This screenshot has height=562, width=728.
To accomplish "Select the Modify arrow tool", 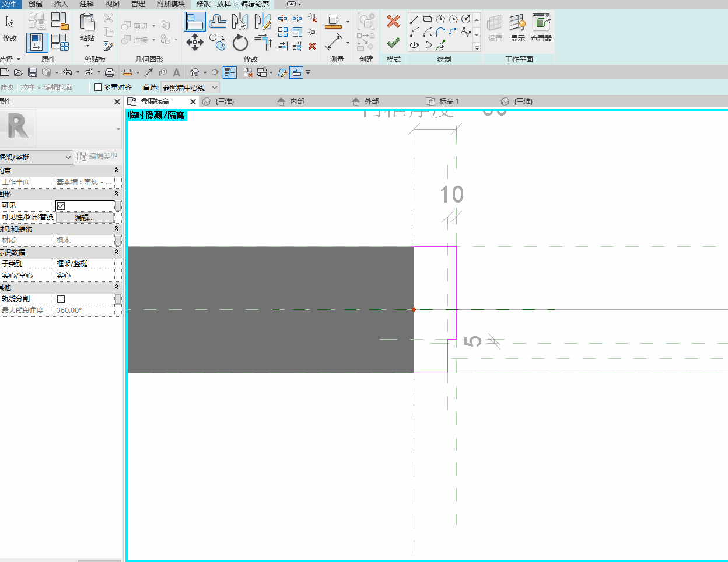I will (x=10, y=27).
